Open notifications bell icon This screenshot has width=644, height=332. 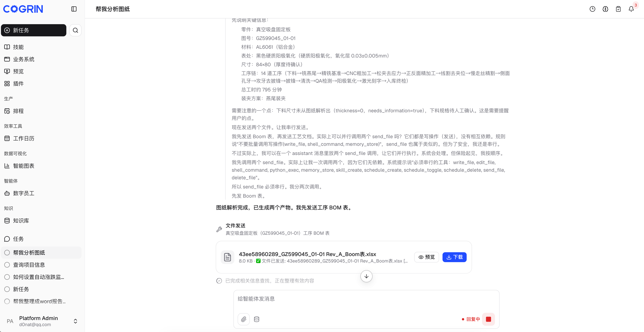click(631, 9)
